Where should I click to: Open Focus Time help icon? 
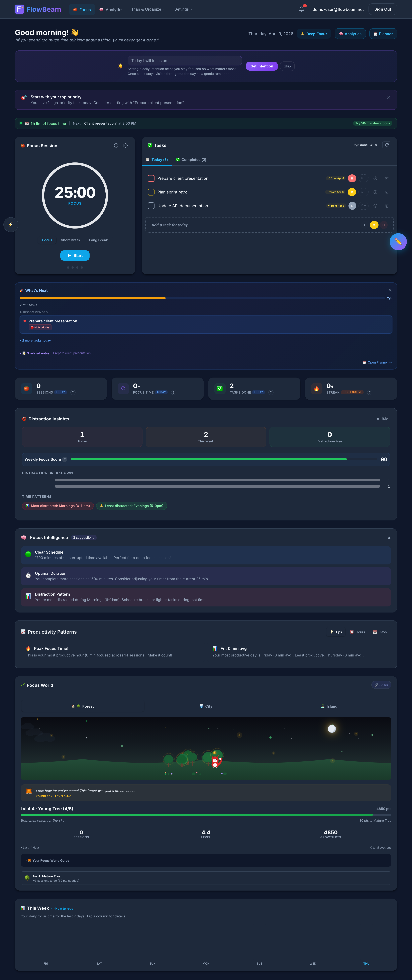coord(174,392)
